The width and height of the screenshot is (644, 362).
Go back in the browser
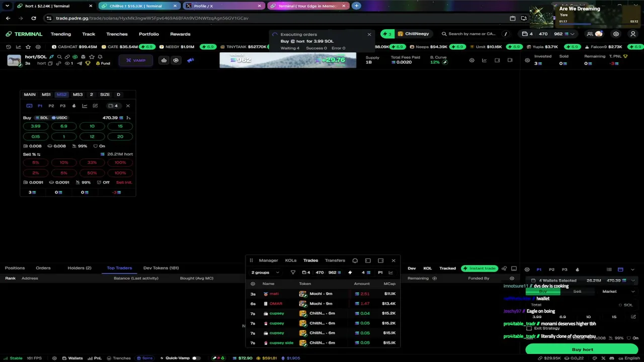(x=8, y=18)
